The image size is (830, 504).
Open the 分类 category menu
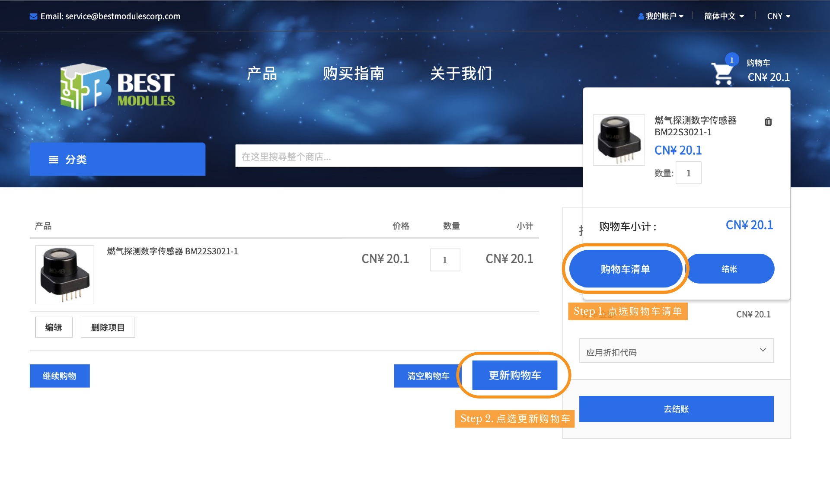click(x=118, y=159)
